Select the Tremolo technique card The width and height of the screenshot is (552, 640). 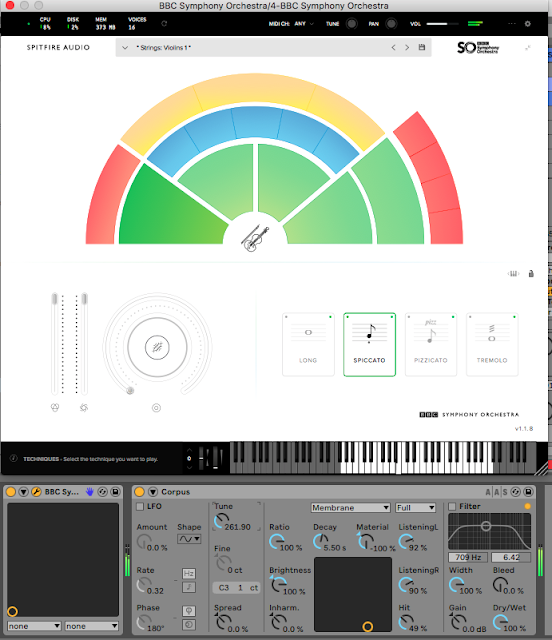tap(492, 344)
